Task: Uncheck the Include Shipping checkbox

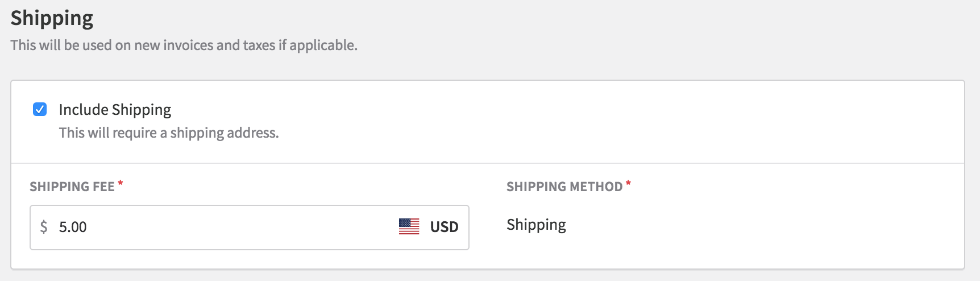Action: (x=40, y=109)
